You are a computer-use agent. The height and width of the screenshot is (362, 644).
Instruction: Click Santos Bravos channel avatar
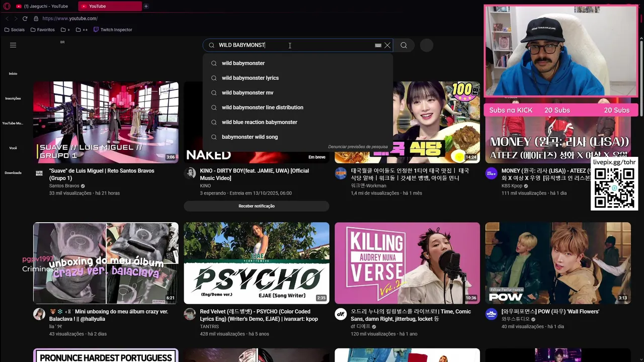39,173
